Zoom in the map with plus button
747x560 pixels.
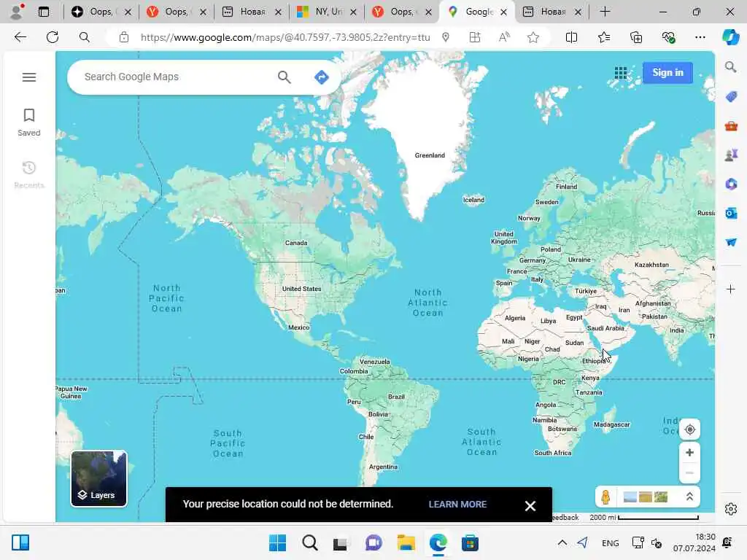pyautogui.click(x=689, y=452)
